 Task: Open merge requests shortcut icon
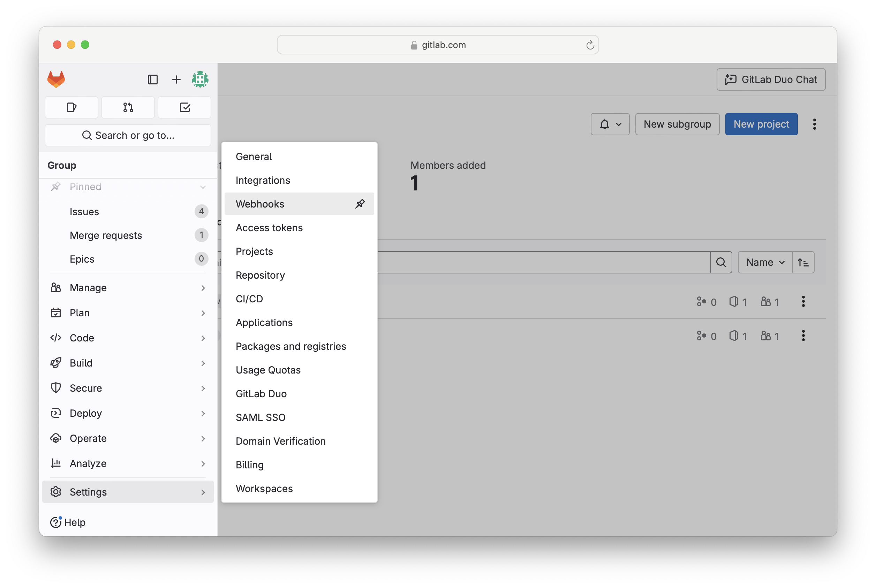(x=128, y=108)
